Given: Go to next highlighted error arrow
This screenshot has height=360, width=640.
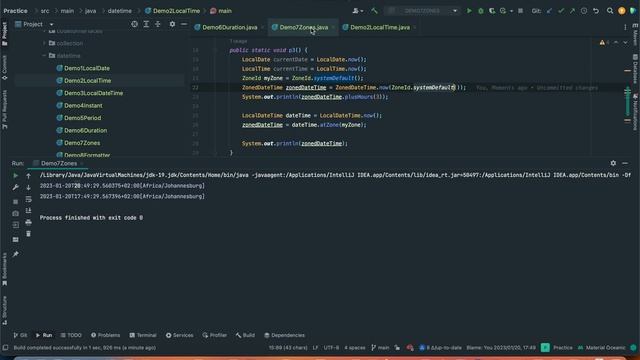Looking at the screenshot, I should pos(625,42).
